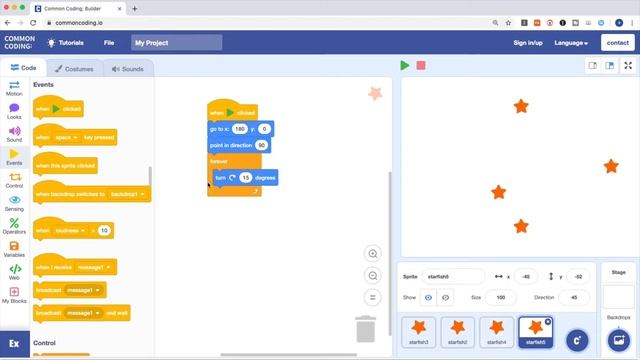This screenshot has width=640, height=360.
Task: Switch to the Costumes tab
Action: pyautogui.click(x=74, y=69)
